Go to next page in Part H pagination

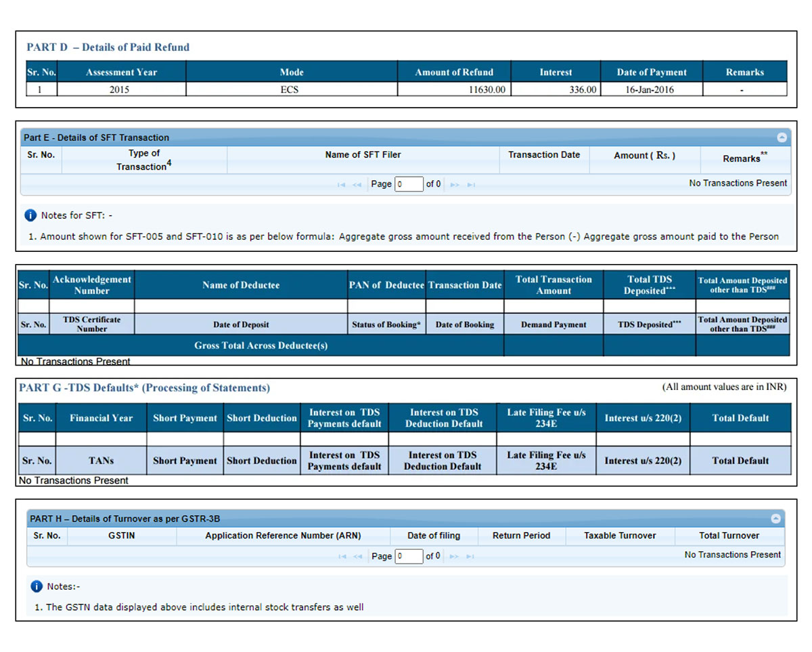coord(454,556)
